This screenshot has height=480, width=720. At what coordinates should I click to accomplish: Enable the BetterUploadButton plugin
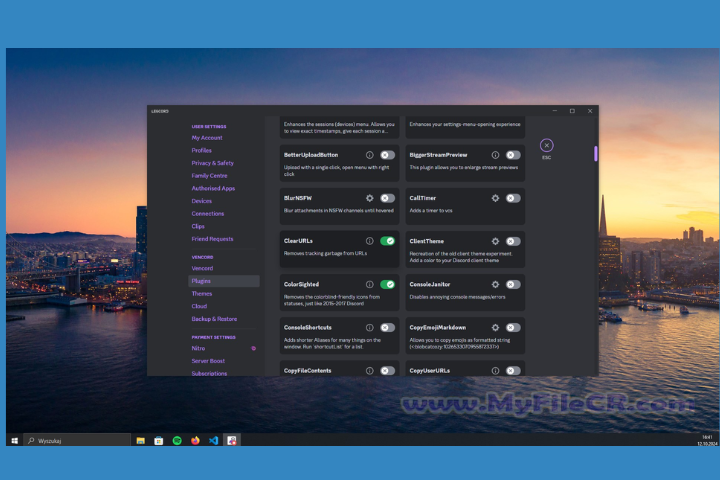tap(388, 155)
